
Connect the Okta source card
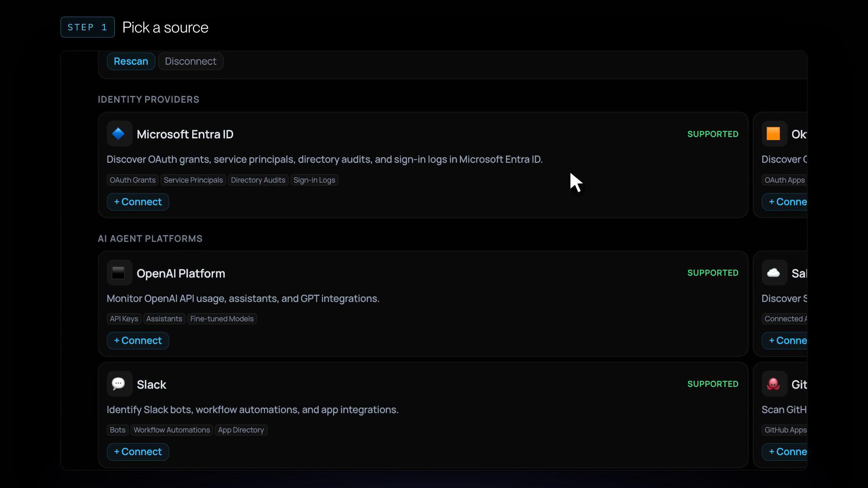click(785, 202)
